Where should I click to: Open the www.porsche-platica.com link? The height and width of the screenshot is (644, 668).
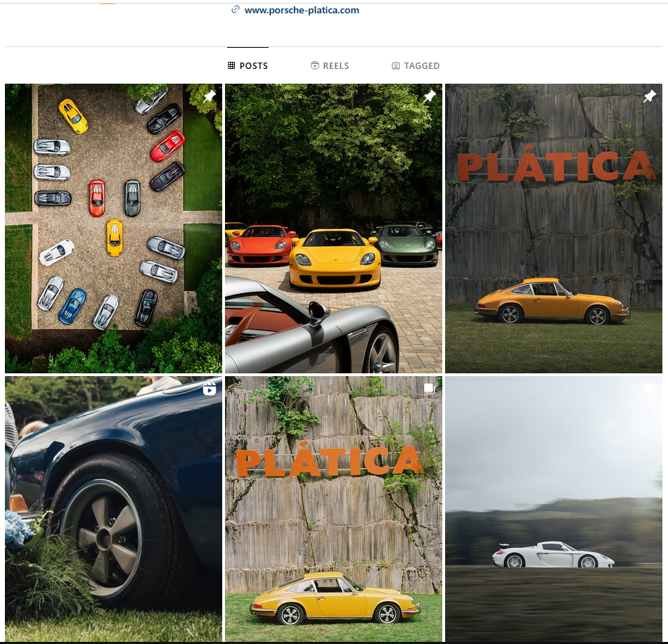coord(302,11)
